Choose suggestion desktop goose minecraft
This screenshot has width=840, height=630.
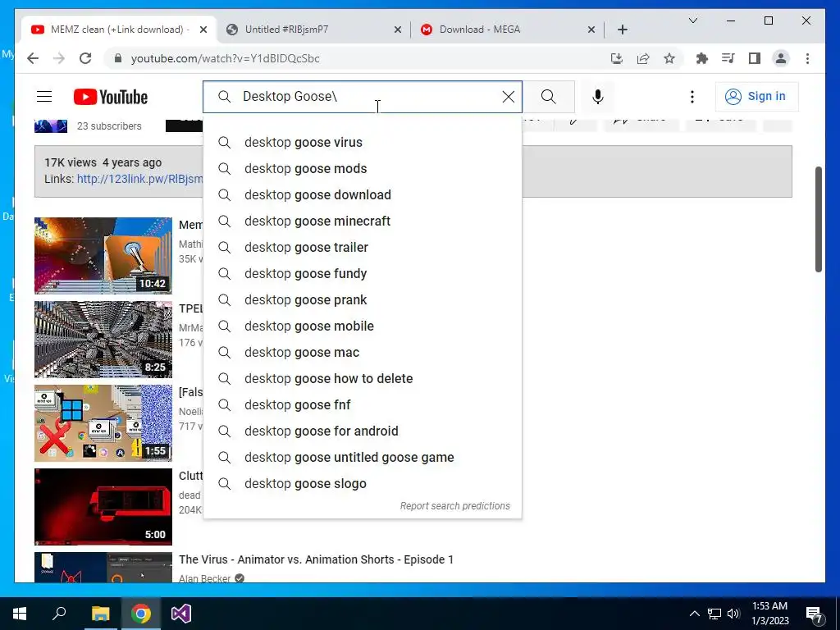[x=363, y=221]
